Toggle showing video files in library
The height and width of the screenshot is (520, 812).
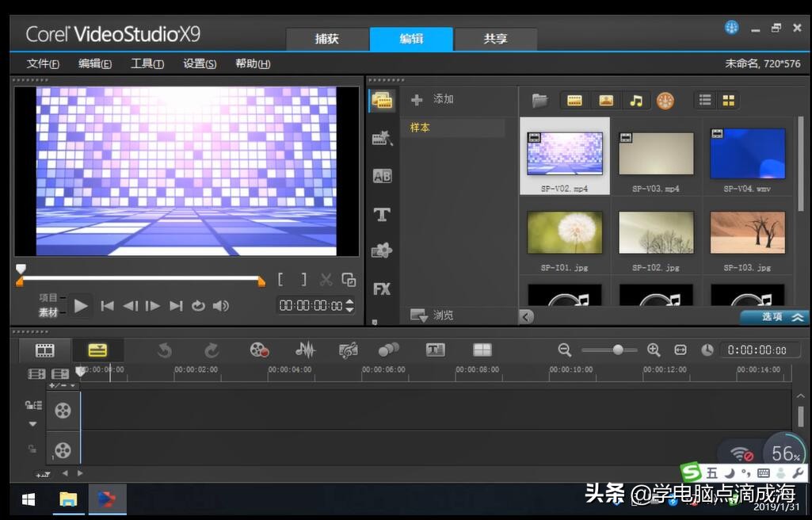tap(574, 101)
